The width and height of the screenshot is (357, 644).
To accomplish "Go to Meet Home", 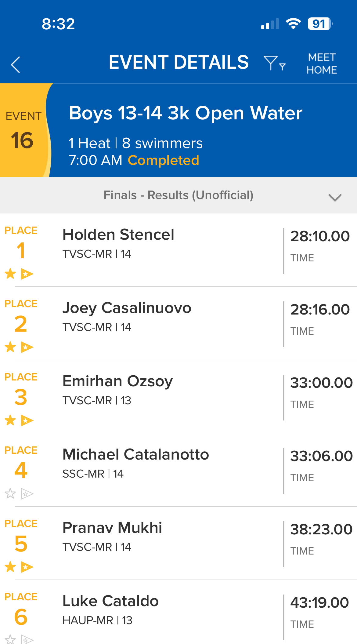I will click(322, 64).
